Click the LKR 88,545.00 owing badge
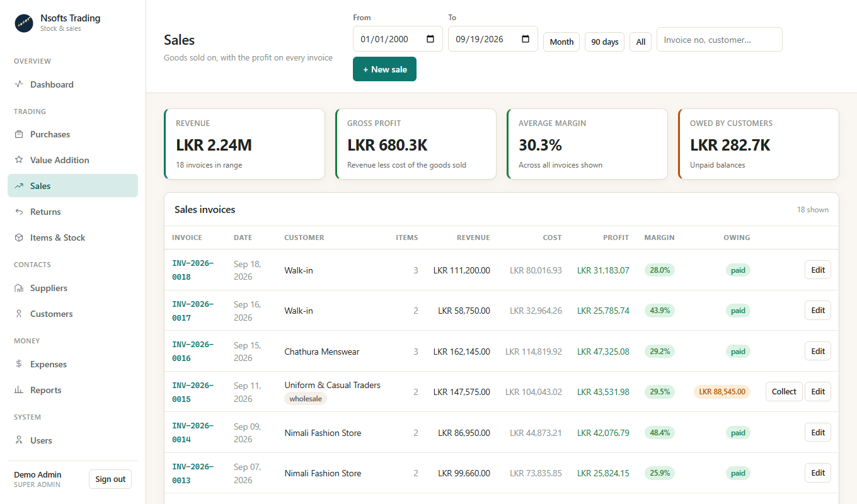This screenshot has height=504, width=857. (722, 391)
